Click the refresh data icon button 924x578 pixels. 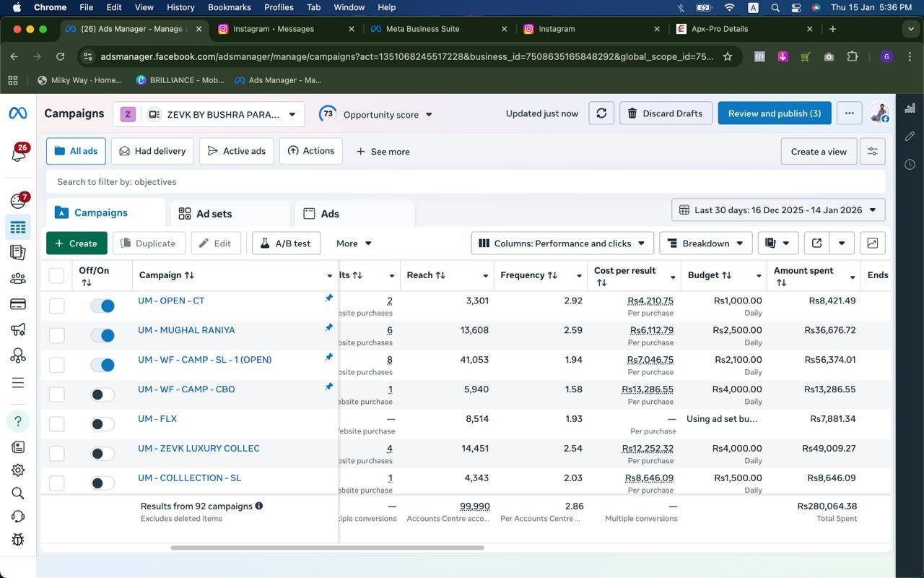[x=601, y=113]
